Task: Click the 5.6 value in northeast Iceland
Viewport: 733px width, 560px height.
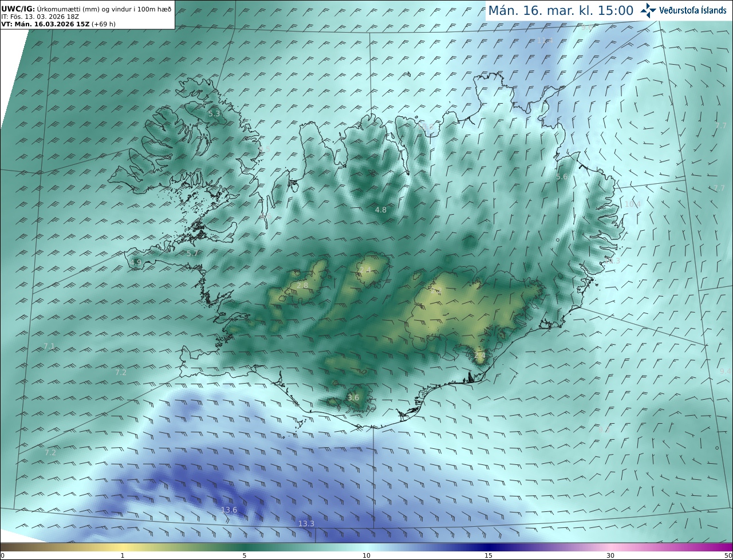Action: [x=562, y=177]
